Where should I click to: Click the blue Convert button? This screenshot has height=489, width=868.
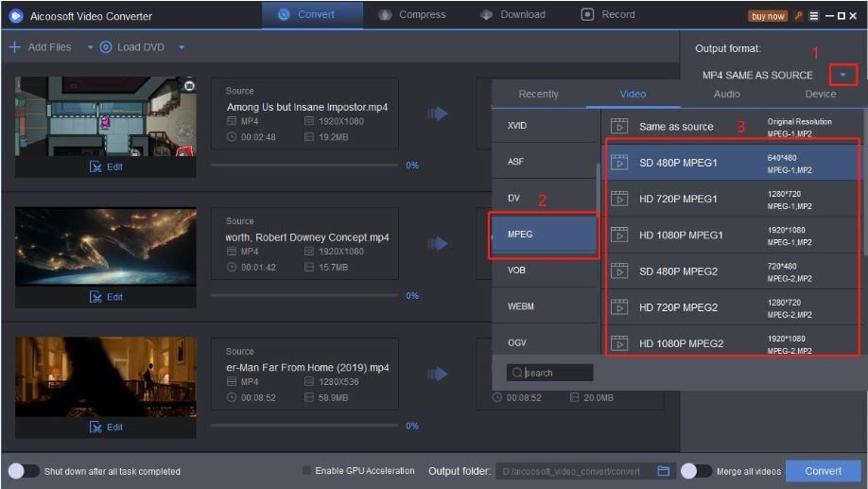tap(824, 471)
